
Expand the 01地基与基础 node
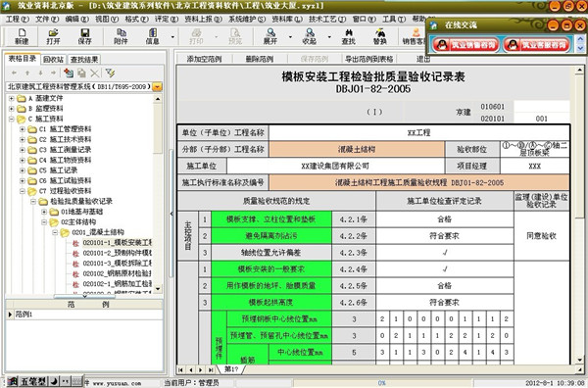tap(44, 212)
